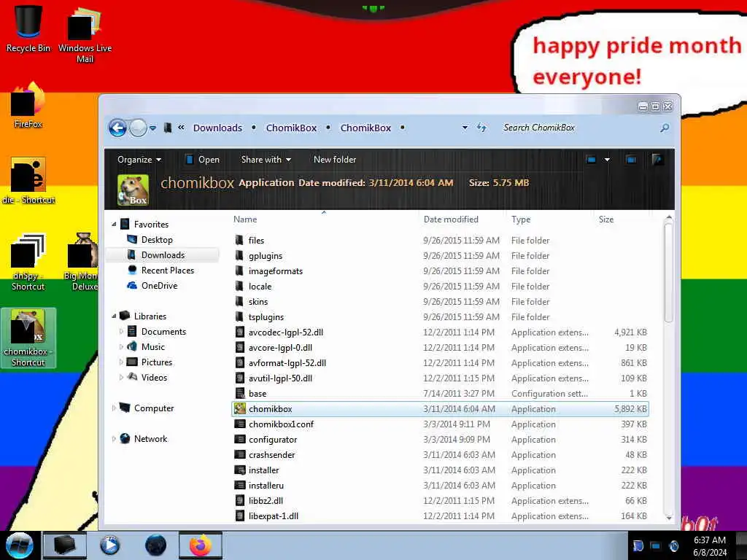This screenshot has height=560, width=747.
Task: Select the avformat-lgpl-52.dll file
Action: 440,363
